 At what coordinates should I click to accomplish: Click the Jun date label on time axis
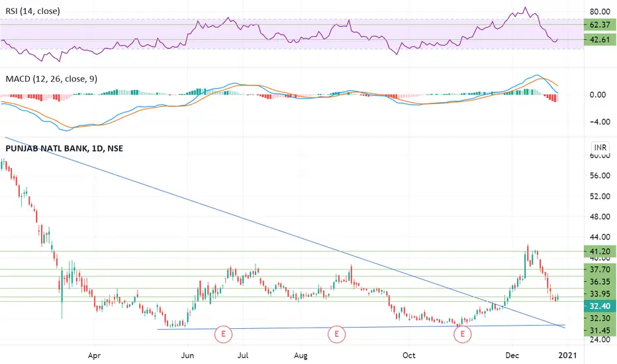coord(187,355)
